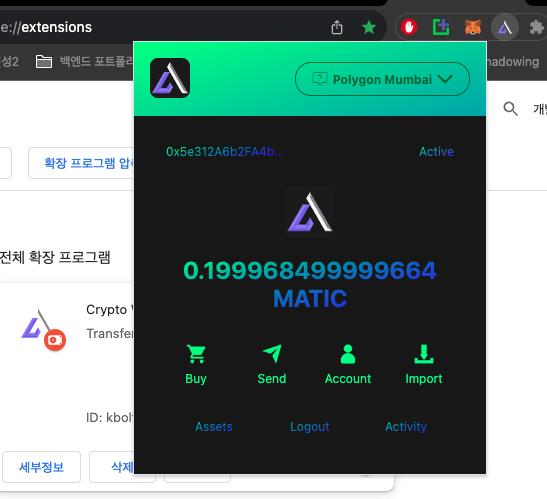
Task: Open the Activity tab
Action: click(406, 427)
